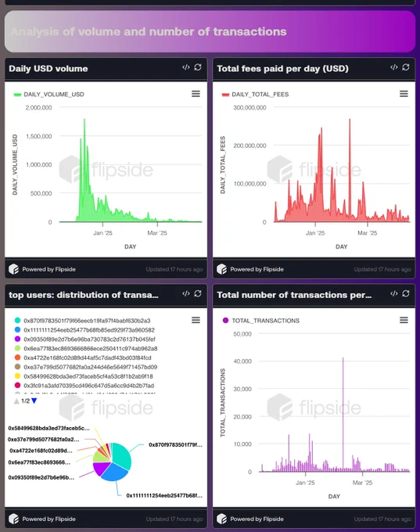
Task: Go to previous legend page with up arrow
Action: [x=16, y=401]
